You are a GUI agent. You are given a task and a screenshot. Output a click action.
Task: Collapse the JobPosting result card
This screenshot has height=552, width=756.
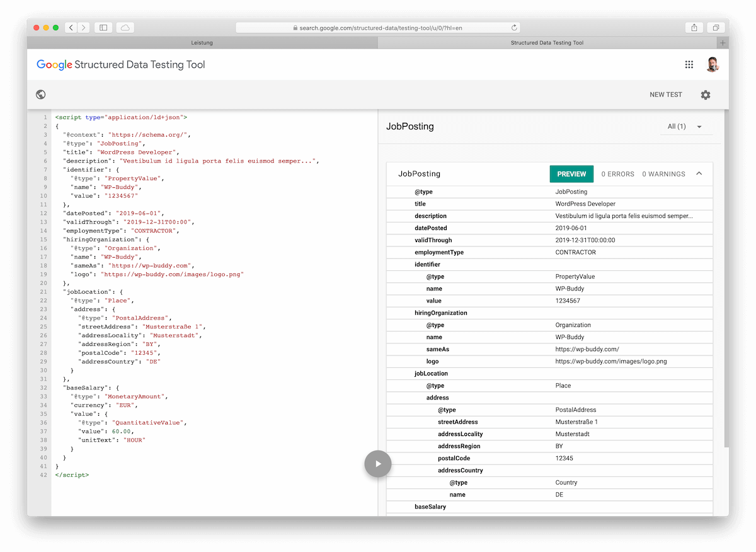click(x=699, y=174)
